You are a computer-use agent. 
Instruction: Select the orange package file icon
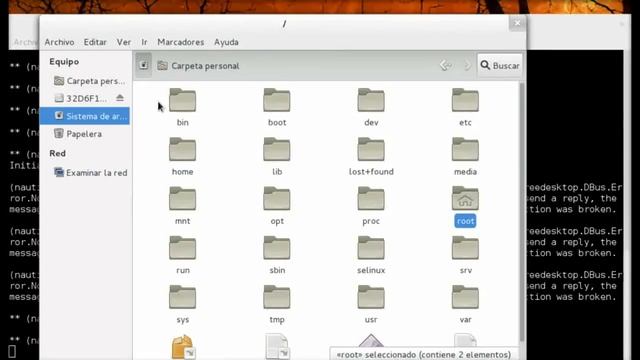click(x=182, y=347)
